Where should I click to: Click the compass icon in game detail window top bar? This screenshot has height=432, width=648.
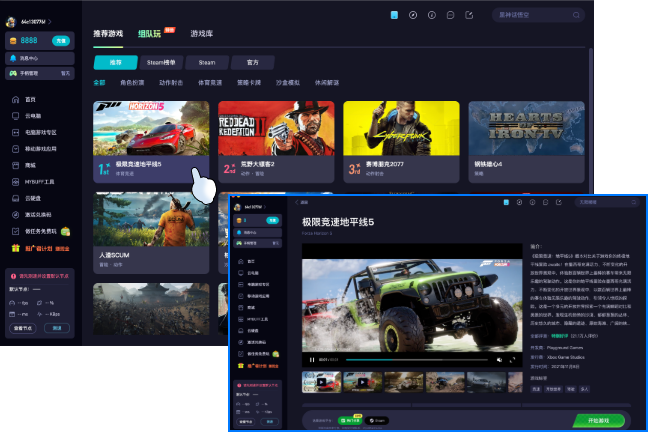[519, 202]
